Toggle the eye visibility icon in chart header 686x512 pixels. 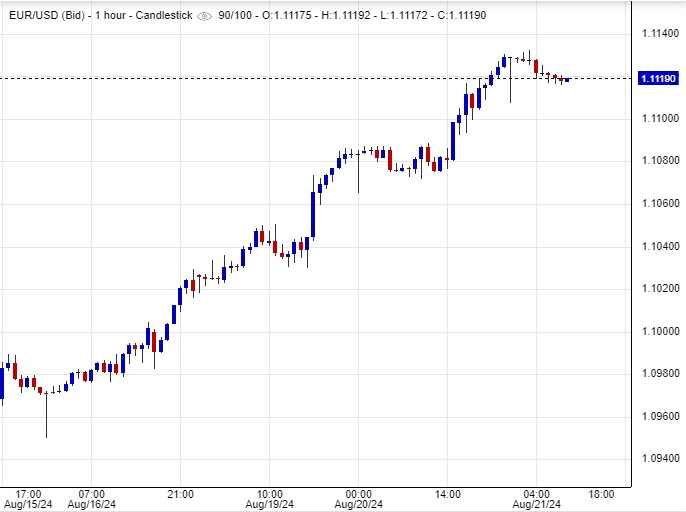[x=205, y=17]
